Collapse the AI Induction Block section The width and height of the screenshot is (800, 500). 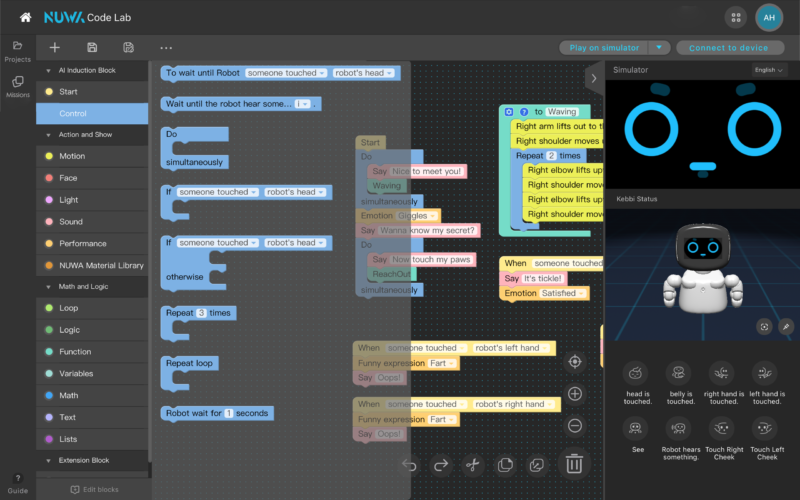click(47, 71)
